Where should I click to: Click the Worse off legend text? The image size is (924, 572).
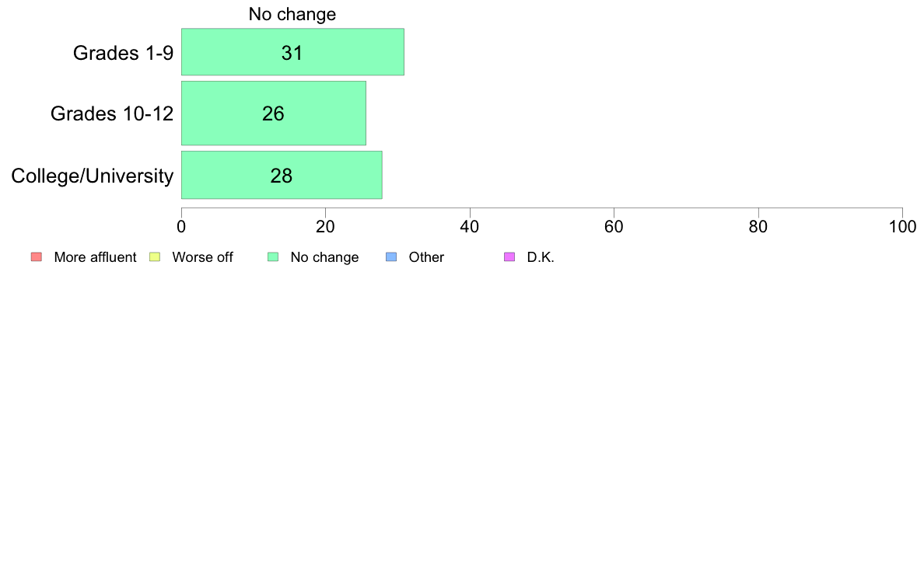click(x=203, y=257)
